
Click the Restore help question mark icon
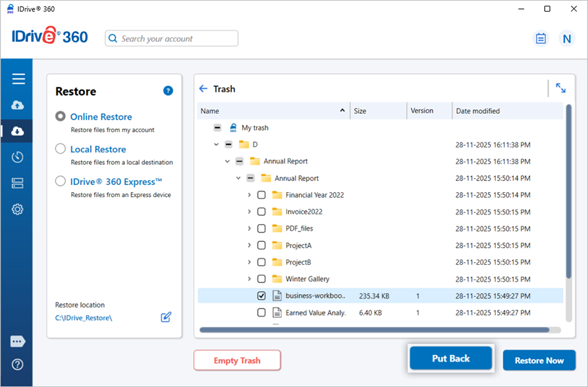(x=168, y=91)
